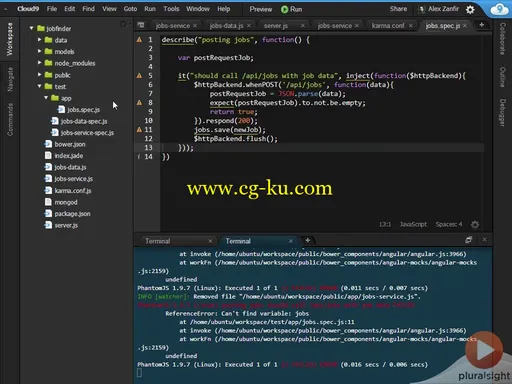This screenshot has height=384, width=512.
Task: Click warning icon on line 5 gutter
Action: tap(139, 76)
